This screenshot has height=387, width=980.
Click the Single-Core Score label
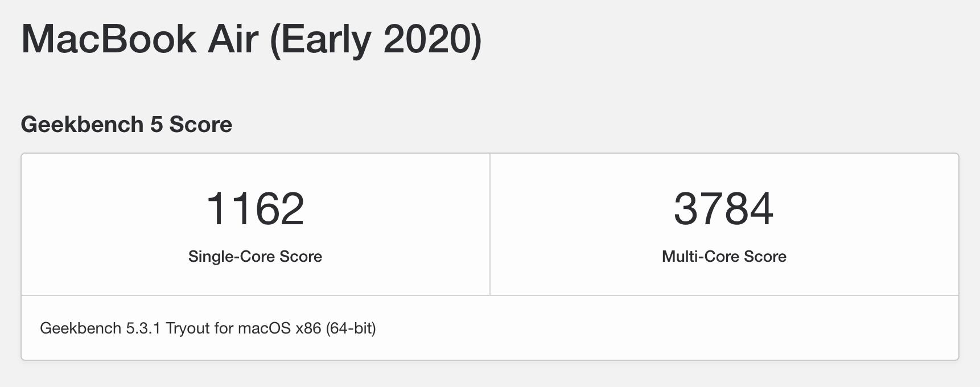[255, 257]
